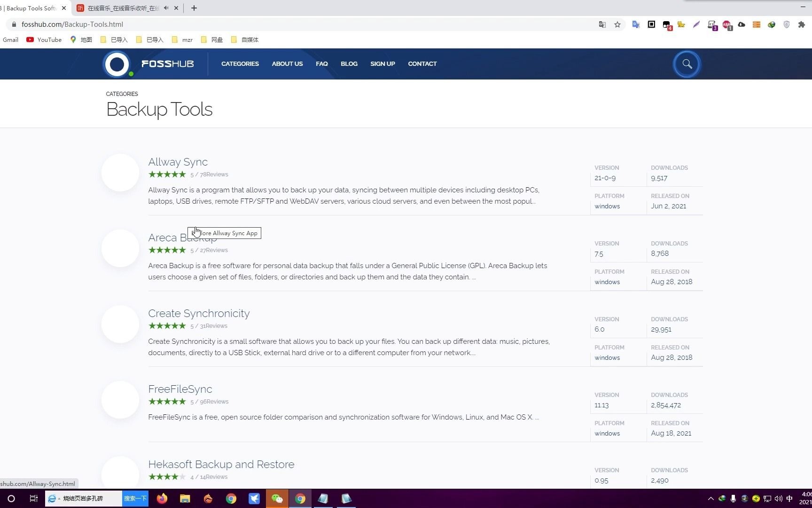Open the mzr bookmark folder

tap(182, 40)
